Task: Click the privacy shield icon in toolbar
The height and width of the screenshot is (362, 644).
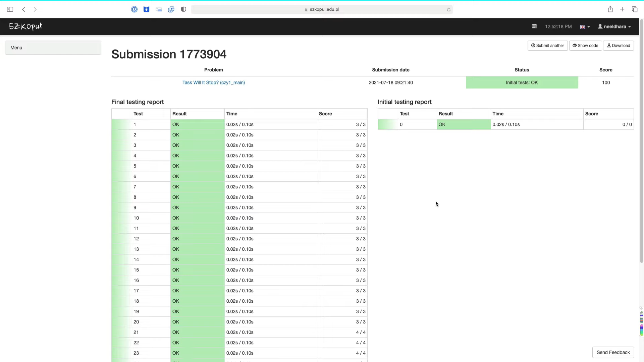Action: [x=183, y=9]
